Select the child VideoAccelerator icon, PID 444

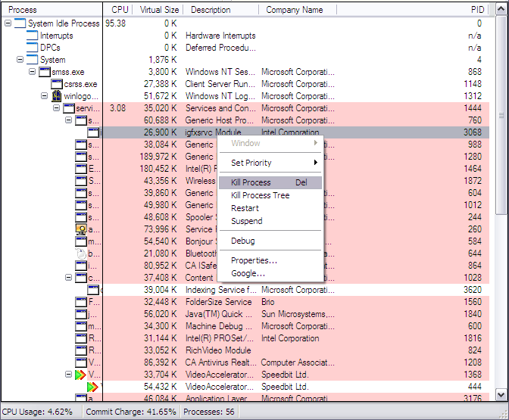coord(93,387)
